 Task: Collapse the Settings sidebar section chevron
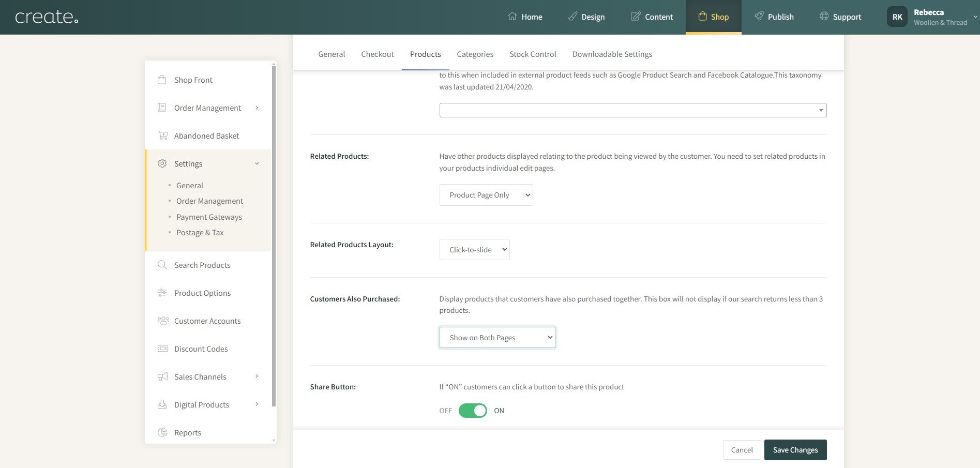pos(257,163)
